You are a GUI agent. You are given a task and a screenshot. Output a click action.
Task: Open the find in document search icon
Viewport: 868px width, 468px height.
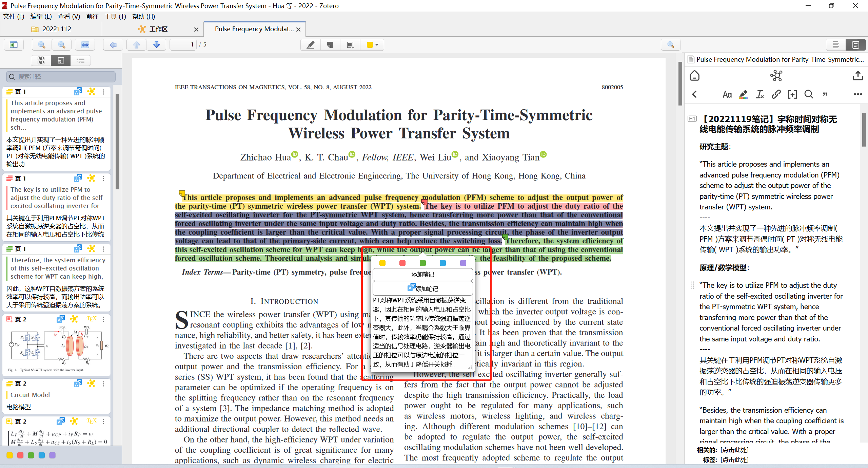[670, 44]
